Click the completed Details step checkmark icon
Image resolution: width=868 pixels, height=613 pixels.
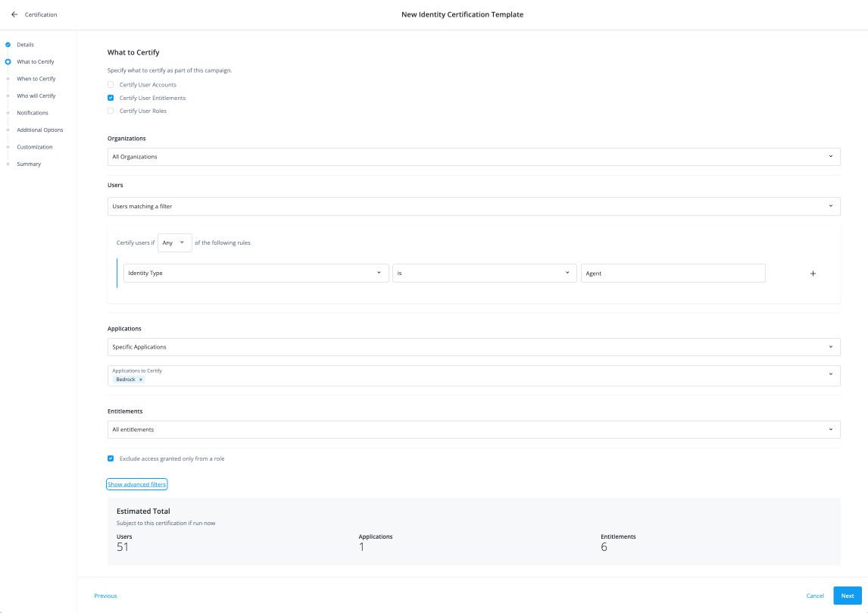[8, 44]
